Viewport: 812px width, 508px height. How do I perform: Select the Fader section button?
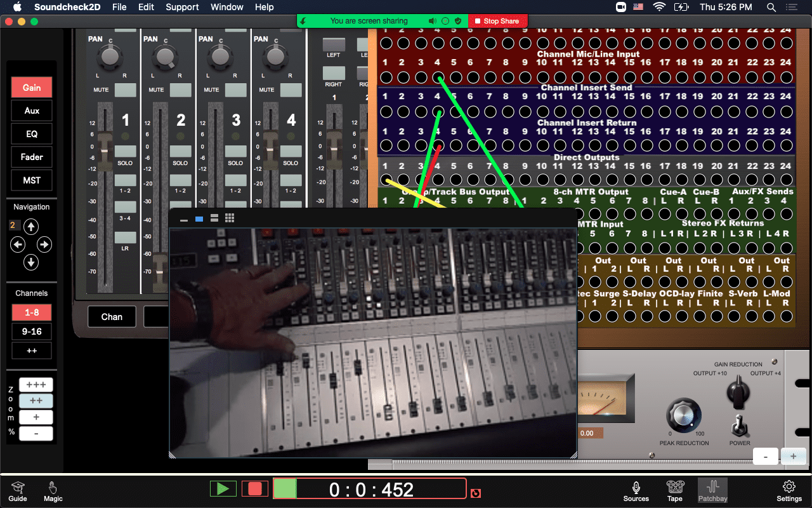point(32,157)
